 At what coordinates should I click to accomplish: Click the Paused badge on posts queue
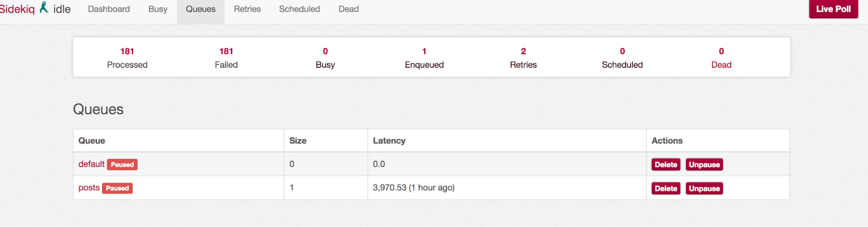pos(117,188)
